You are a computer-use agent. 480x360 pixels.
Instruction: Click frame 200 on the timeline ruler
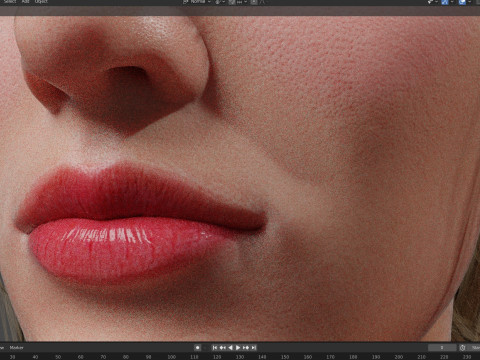(399, 357)
